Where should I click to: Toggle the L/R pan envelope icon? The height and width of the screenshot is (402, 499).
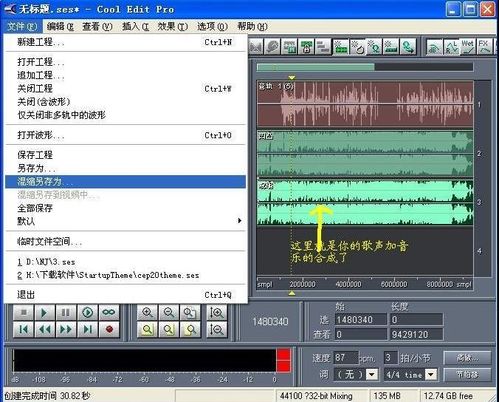click(452, 47)
